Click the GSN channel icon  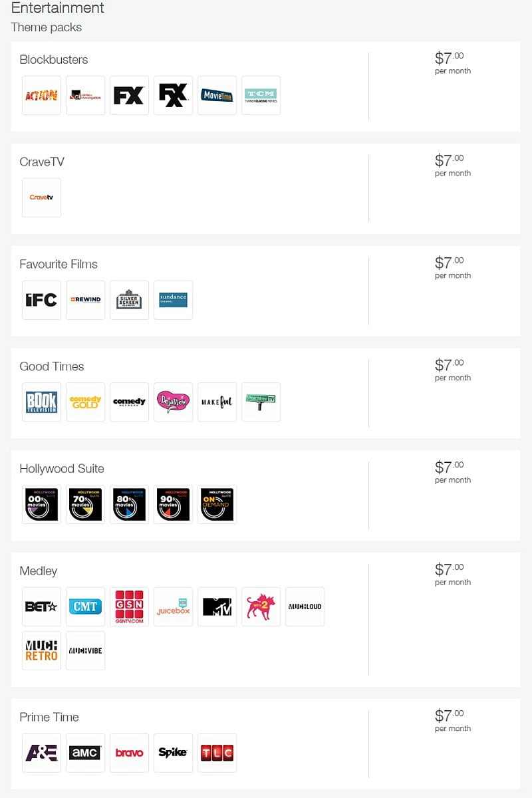point(129,606)
